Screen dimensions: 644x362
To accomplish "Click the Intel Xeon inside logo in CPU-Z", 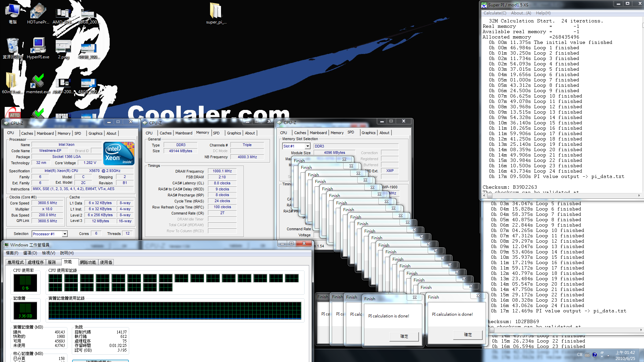I will 119,154.
